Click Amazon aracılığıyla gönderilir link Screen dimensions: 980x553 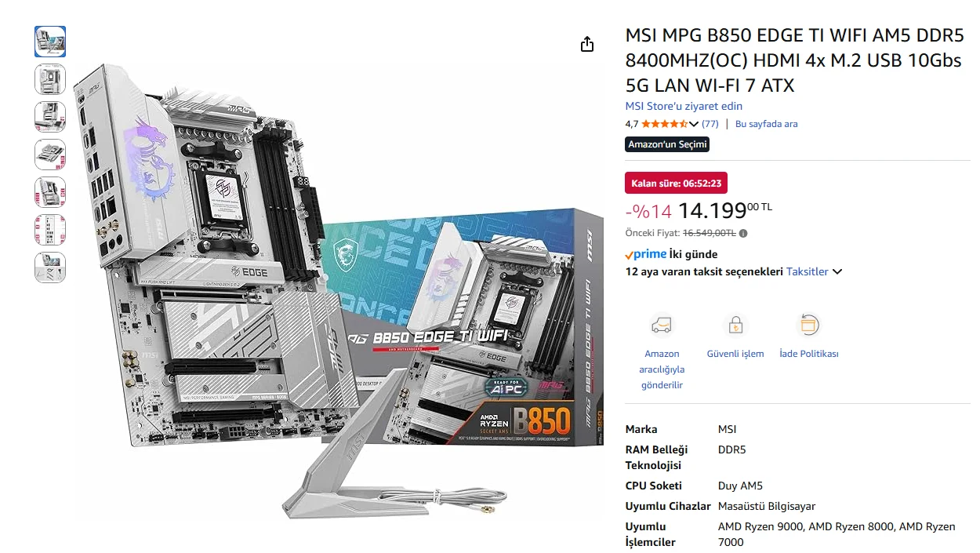click(x=662, y=369)
